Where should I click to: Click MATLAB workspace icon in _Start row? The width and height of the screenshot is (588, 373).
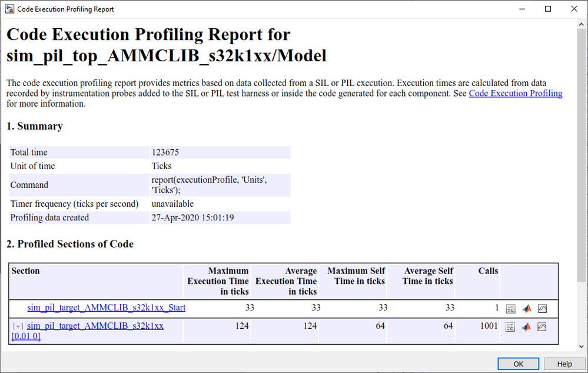[527, 308]
